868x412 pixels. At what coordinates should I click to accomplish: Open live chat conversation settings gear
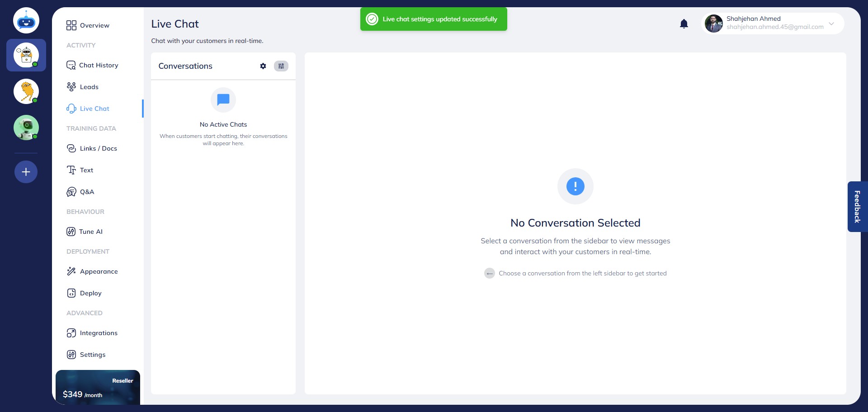tap(263, 66)
